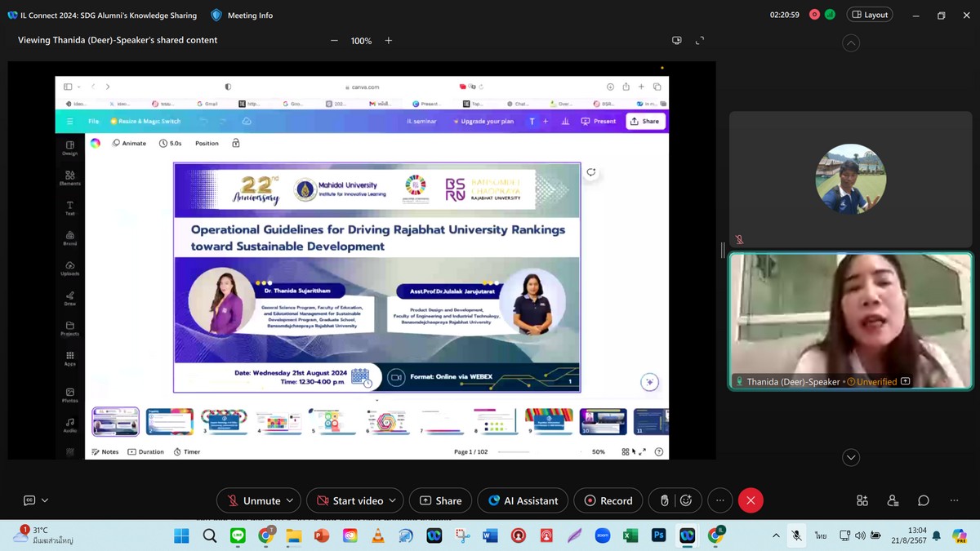Click the Record button
This screenshot has width=980, height=551.
coord(608,500)
